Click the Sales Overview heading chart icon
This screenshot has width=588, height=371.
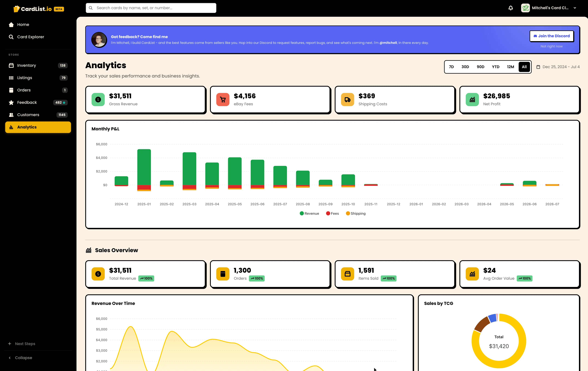[x=89, y=250]
